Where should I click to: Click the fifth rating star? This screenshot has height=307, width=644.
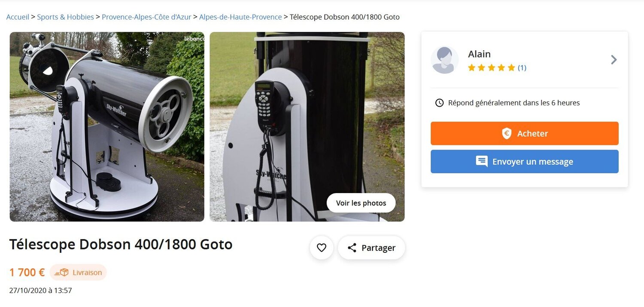[511, 67]
